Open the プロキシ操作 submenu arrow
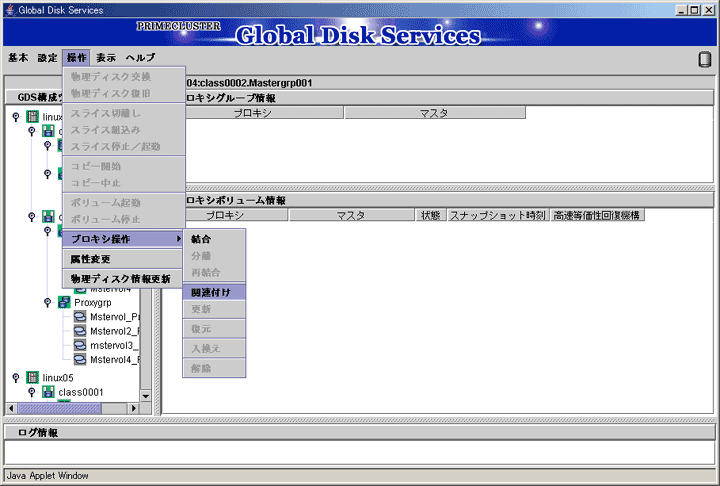The width and height of the screenshot is (720, 486). click(x=178, y=239)
